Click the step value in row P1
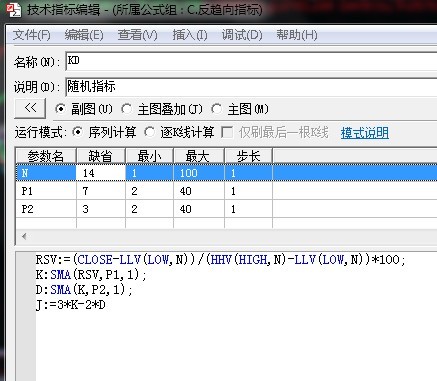The height and width of the screenshot is (381, 437). 249,191
